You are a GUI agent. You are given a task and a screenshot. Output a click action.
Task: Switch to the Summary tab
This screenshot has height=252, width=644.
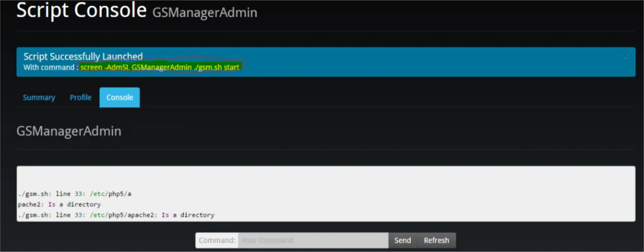[39, 97]
